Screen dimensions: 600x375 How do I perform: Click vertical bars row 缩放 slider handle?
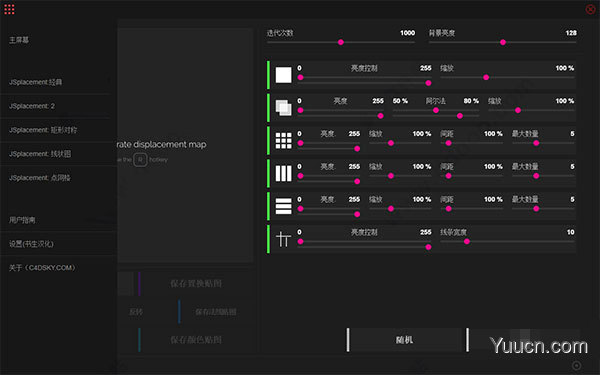coord(391,176)
